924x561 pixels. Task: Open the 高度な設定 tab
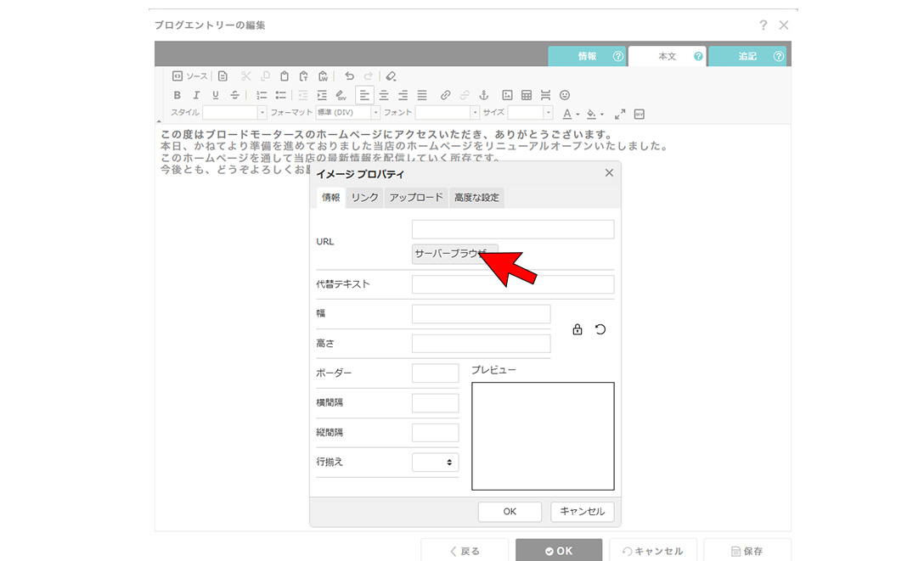pos(476,197)
